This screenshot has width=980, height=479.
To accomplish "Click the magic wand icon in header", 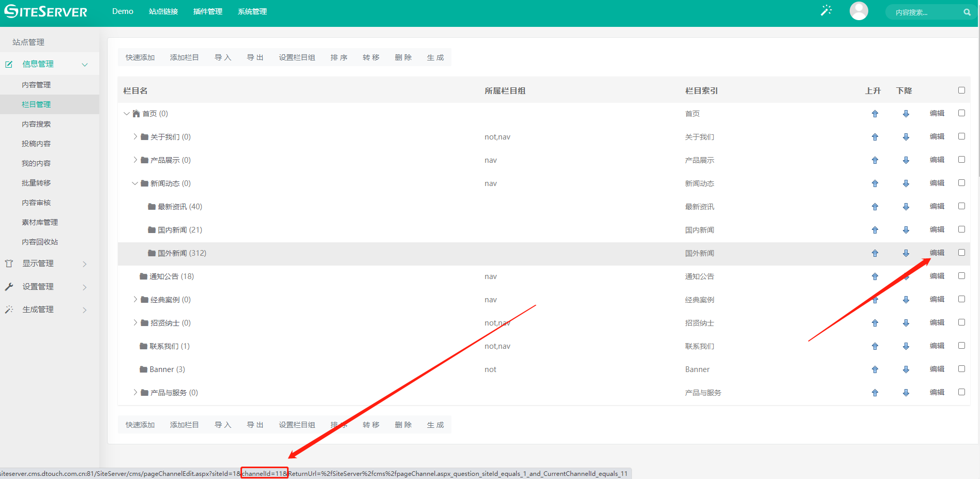I will coord(826,11).
